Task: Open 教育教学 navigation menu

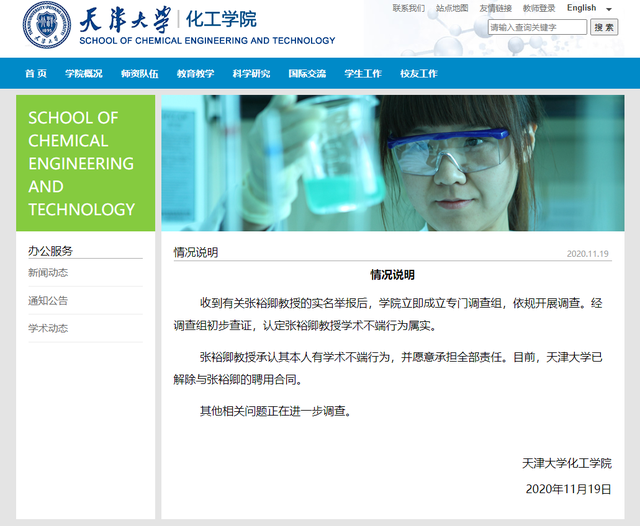Action: point(195,73)
